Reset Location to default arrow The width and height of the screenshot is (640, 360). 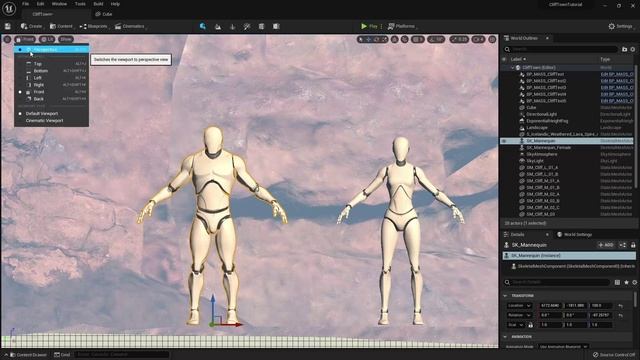(620, 306)
